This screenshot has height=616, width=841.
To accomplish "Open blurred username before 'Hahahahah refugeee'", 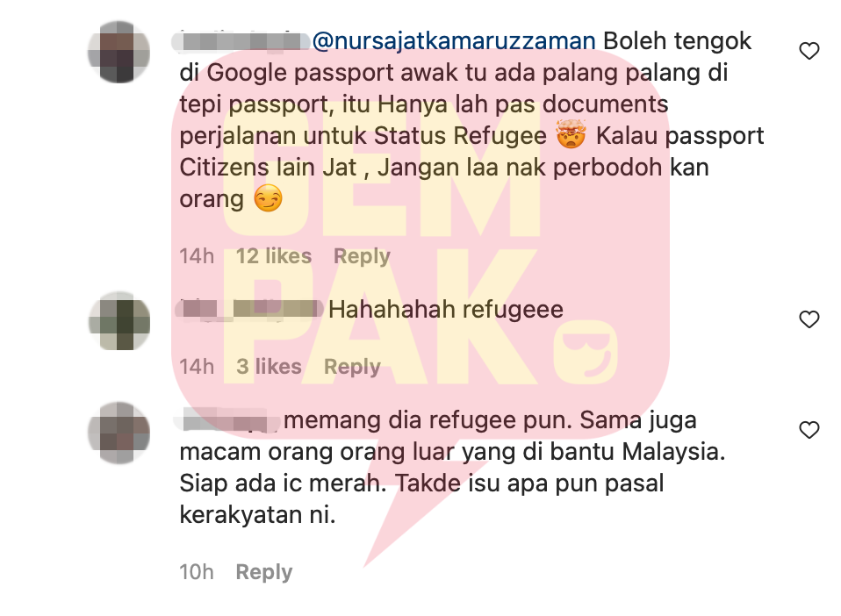I will point(249,310).
